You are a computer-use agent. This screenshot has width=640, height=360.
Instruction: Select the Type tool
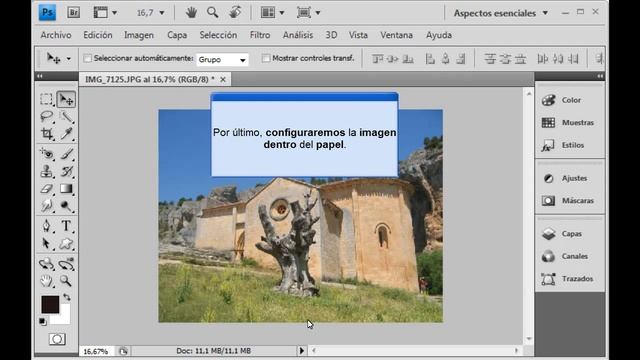pos(66,226)
